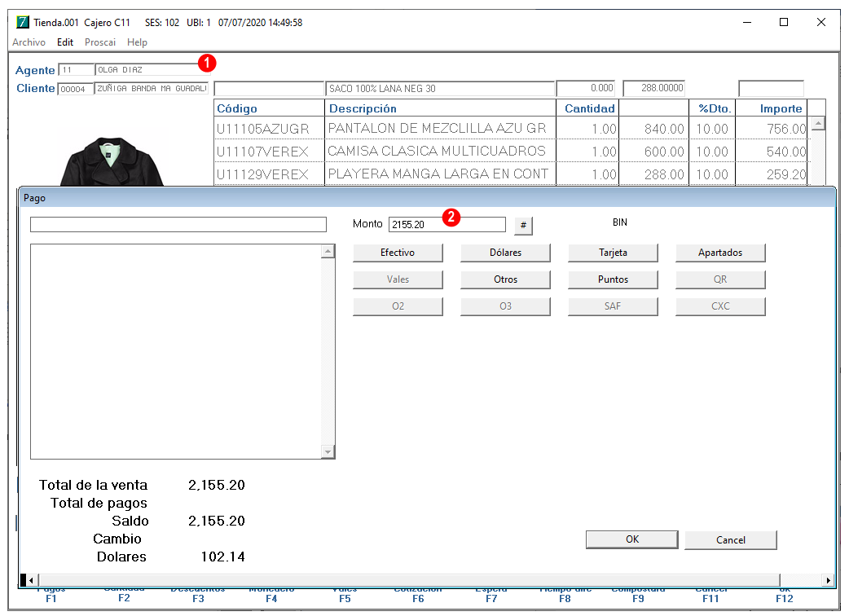Open the Edit menu
The height and width of the screenshot is (616, 849).
pos(65,42)
